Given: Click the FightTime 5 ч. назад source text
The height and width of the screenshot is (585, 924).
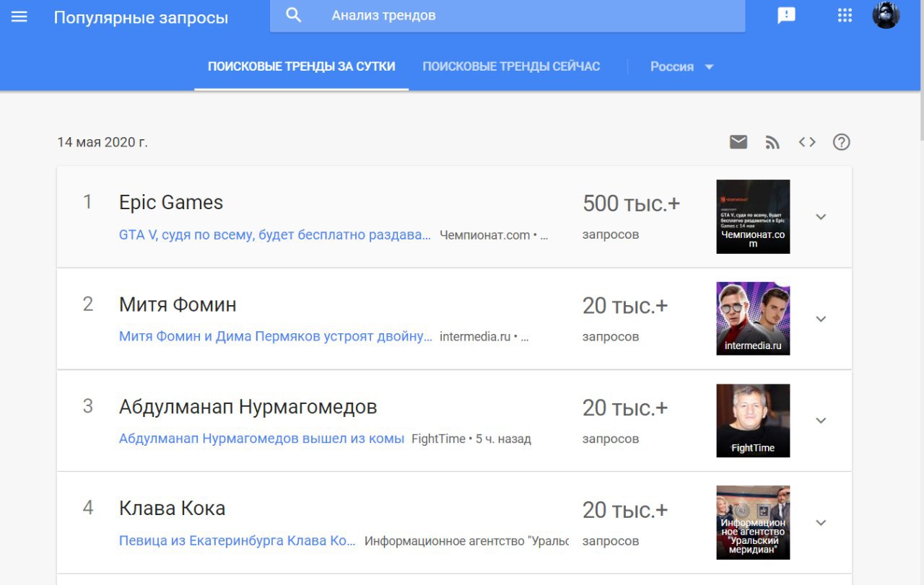Looking at the screenshot, I should [471, 439].
